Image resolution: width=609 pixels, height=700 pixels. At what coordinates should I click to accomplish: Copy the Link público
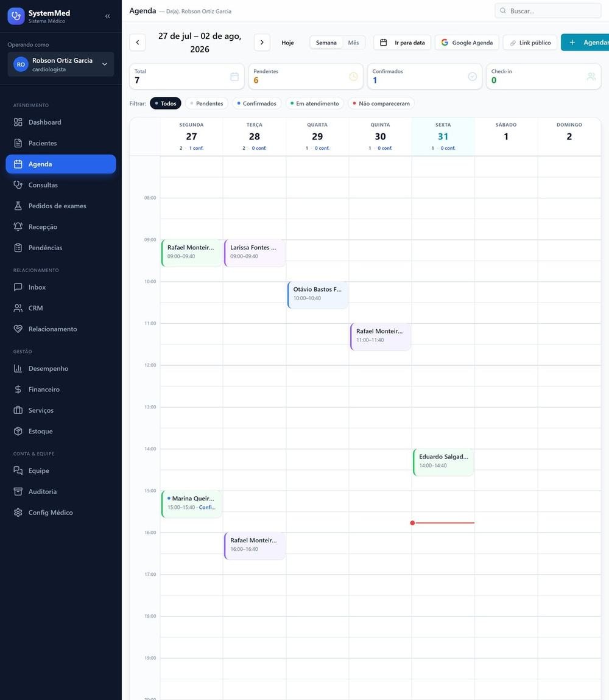530,43
